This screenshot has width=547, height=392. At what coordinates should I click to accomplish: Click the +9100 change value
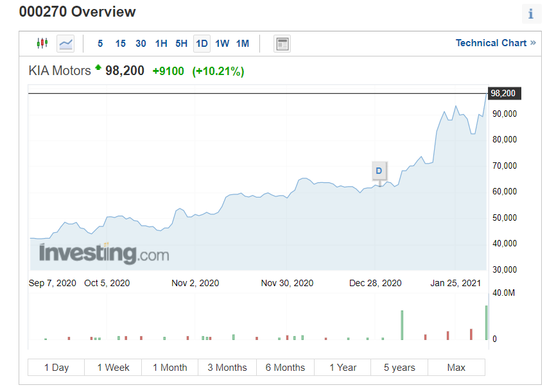pyautogui.click(x=168, y=71)
